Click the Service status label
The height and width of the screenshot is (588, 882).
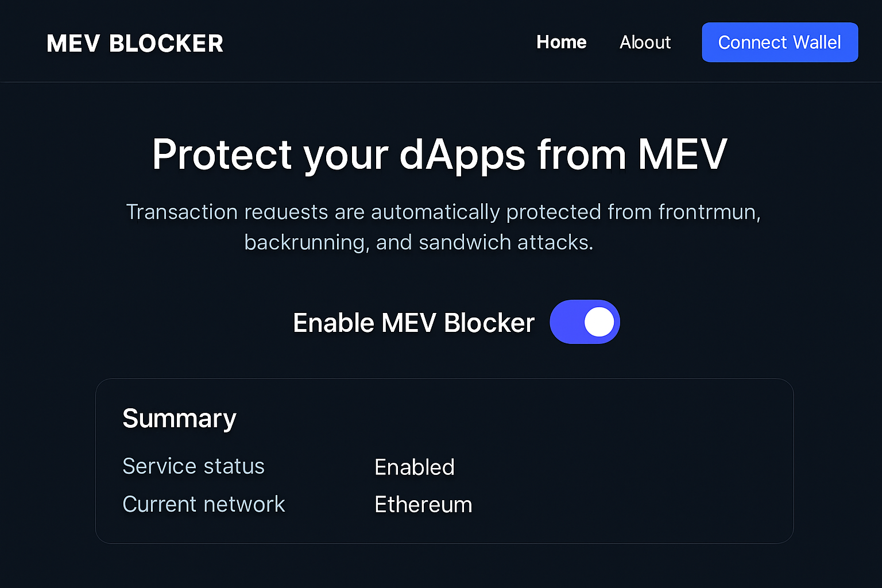[194, 466]
